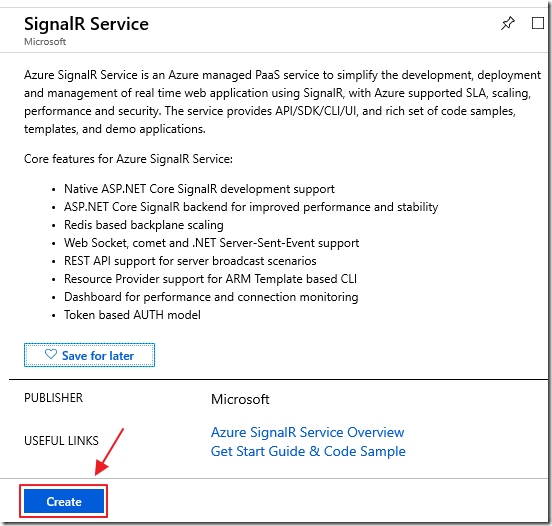The image size is (552, 526).
Task: Click the Core features heading text
Action: click(128, 159)
